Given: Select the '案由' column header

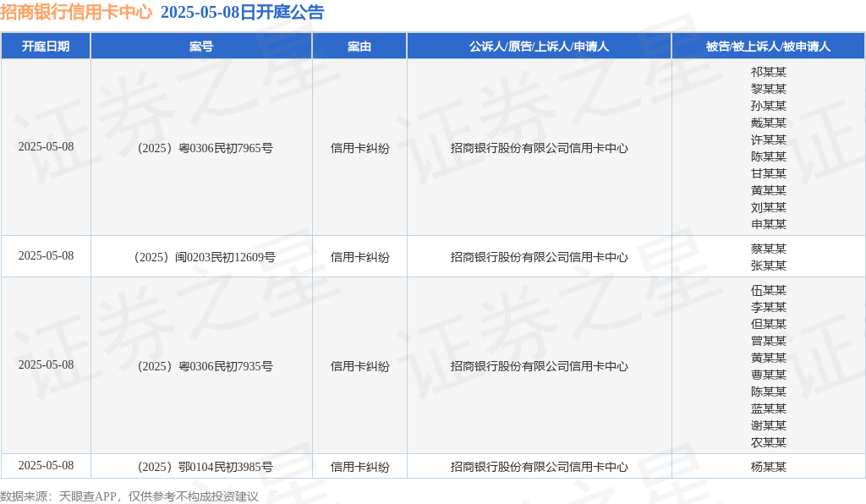Looking at the screenshot, I should pos(359,47).
